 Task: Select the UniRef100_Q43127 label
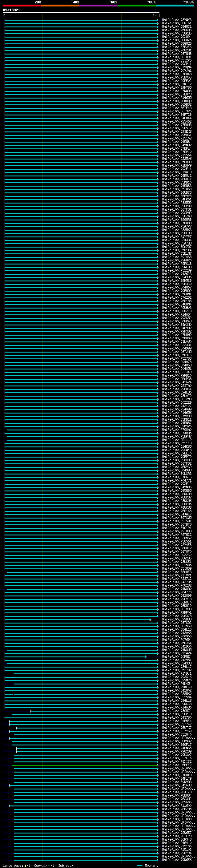pos(177,406)
